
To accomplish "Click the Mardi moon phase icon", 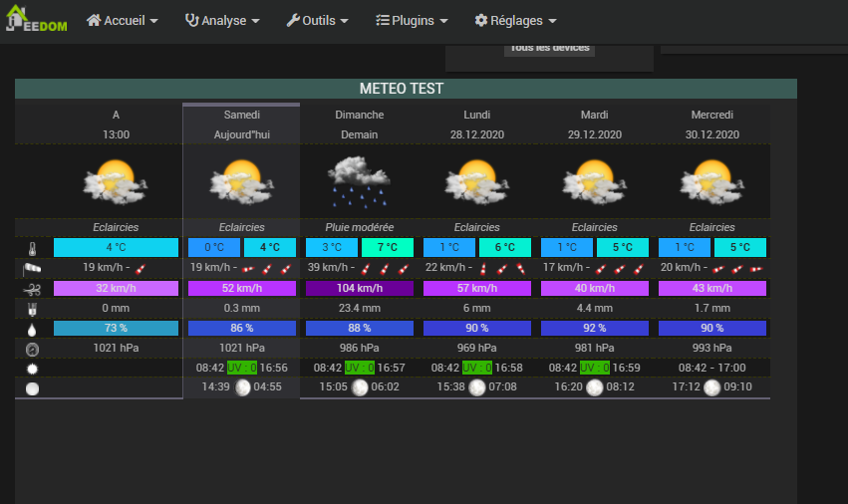I will (594, 387).
